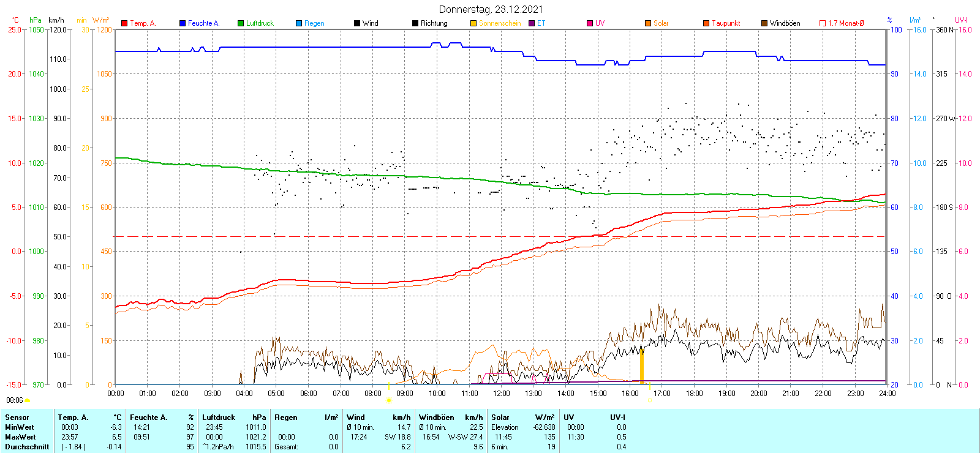Screen dimensions: 980x453
Task: Click the green Luftdruck legend swatch
Action: (x=241, y=23)
